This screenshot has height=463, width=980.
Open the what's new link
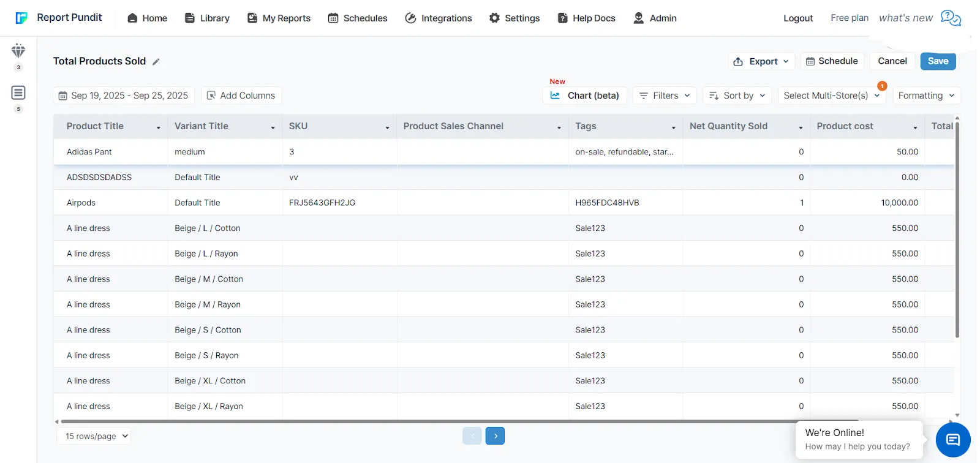906,18
